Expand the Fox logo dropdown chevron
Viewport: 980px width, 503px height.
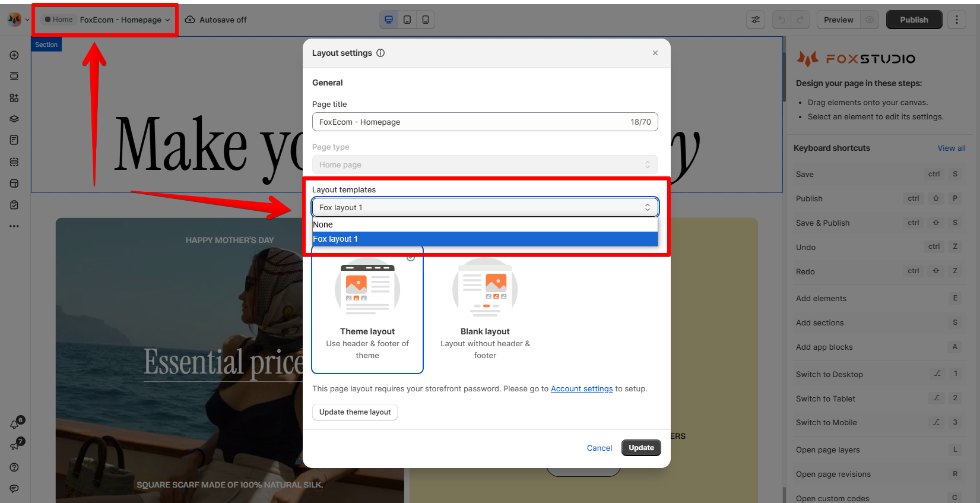[27, 20]
